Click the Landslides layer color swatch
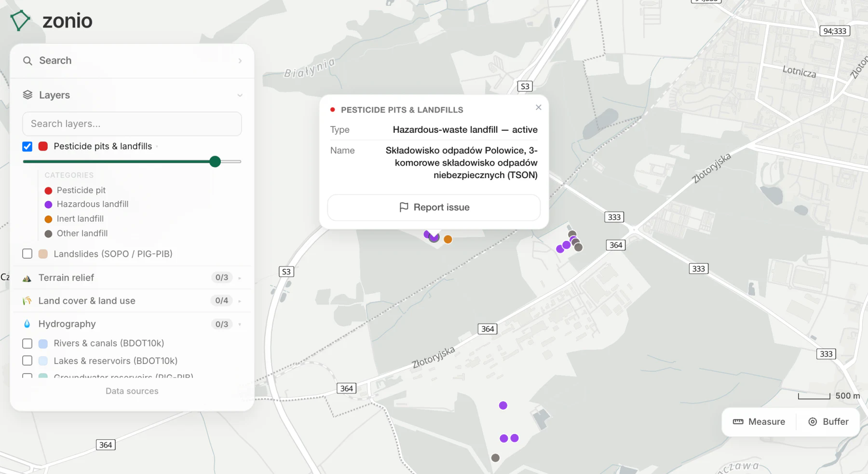Screen dimensions: 868x474 (43, 254)
